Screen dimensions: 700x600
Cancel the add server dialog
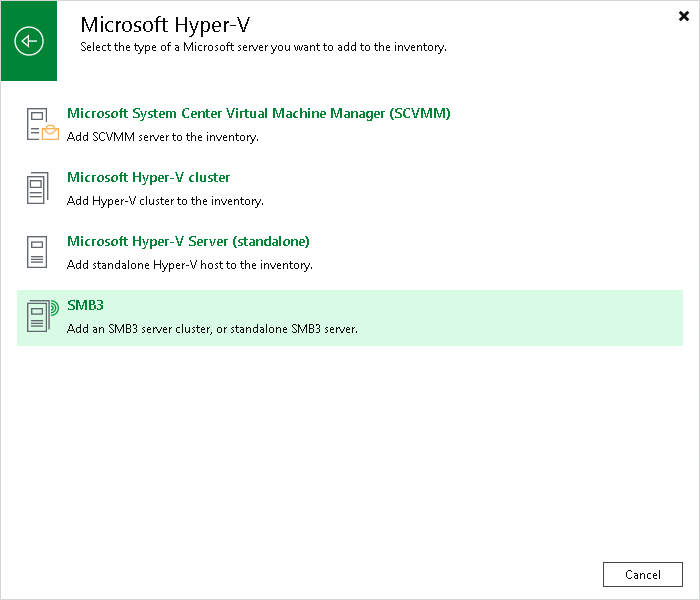click(642, 574)
